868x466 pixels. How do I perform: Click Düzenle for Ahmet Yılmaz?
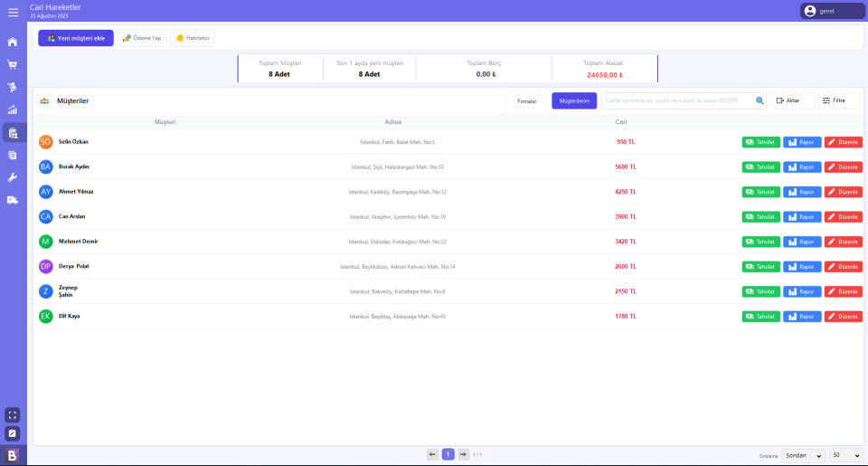843,192
